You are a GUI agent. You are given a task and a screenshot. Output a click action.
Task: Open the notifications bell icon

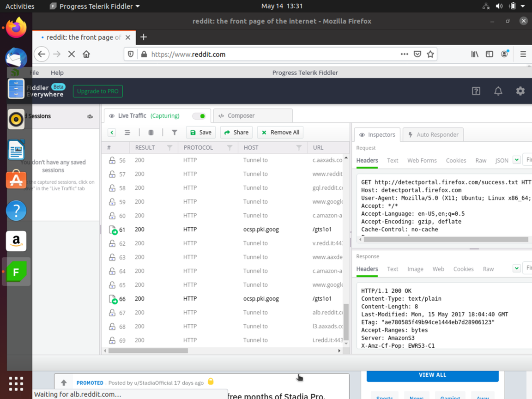pos(498,91)
